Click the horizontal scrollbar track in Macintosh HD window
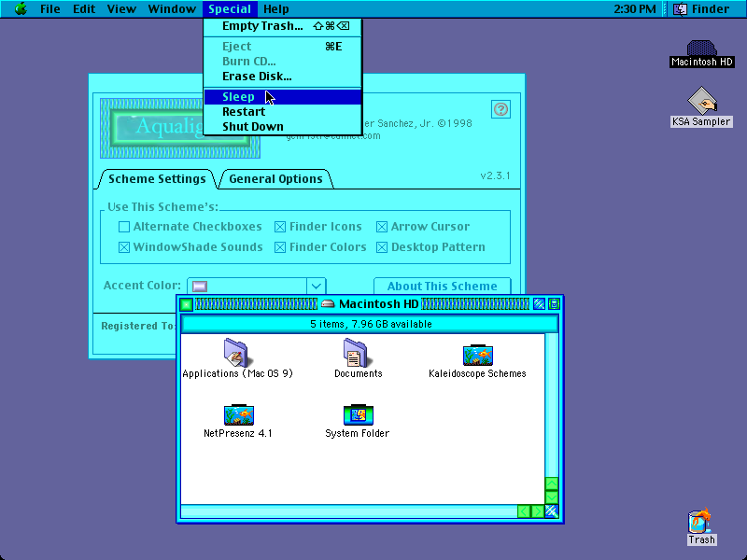This screenshot has width=747, height=560. click(349, 511)
